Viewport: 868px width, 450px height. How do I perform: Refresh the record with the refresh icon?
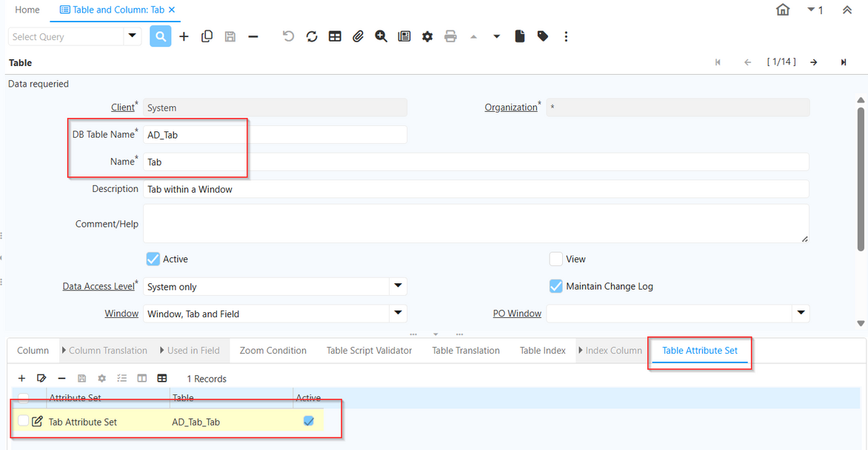[x=312, y=36]
